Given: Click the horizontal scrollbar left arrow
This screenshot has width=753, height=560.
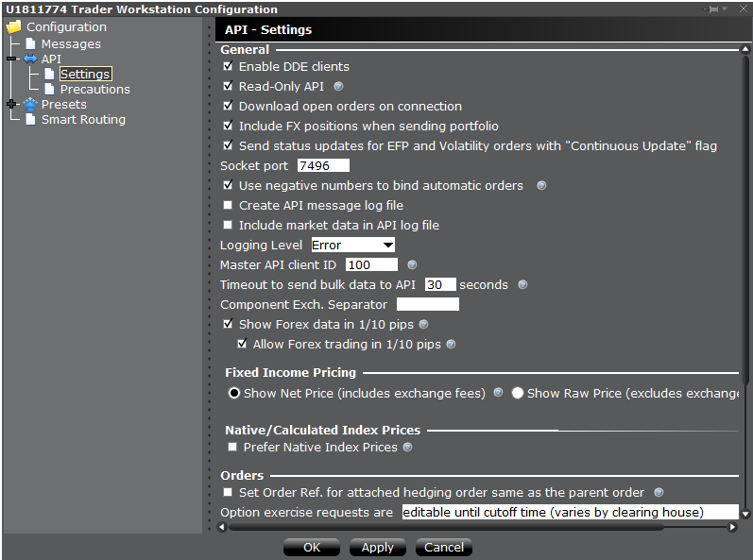Looking at the screenshot, I should tap(221, 527).
